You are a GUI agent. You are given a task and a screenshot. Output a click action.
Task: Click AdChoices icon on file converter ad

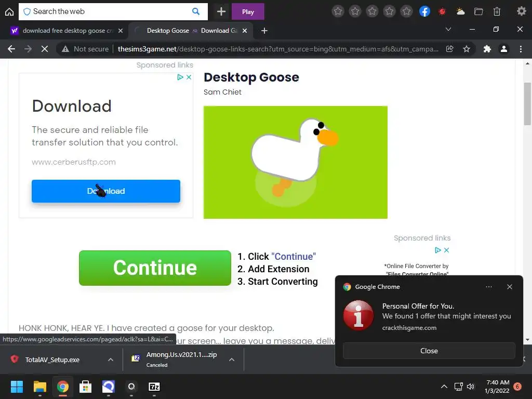coord(438,250)
